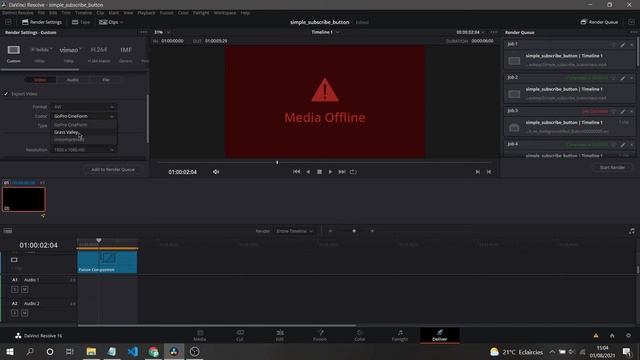The image size is (640, 360).
Task: Toggle loop playback
Action: pyautogui.click(x=353, y=172)
